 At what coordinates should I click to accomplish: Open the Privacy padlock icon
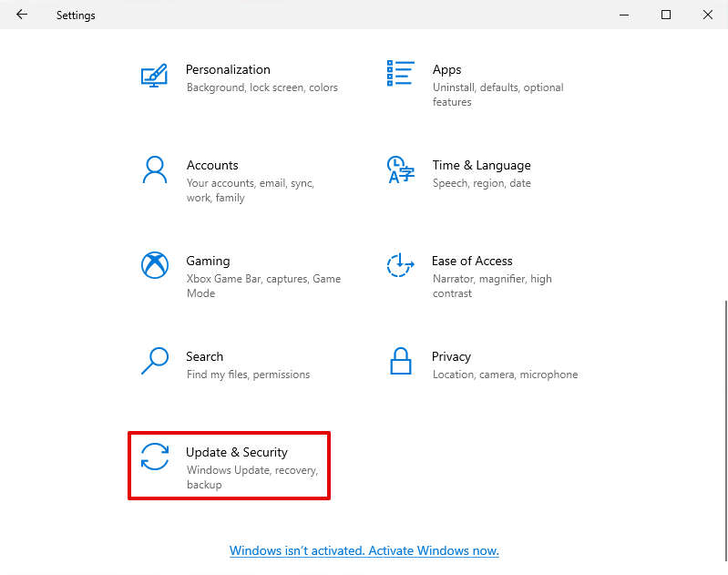pos(400,361)
